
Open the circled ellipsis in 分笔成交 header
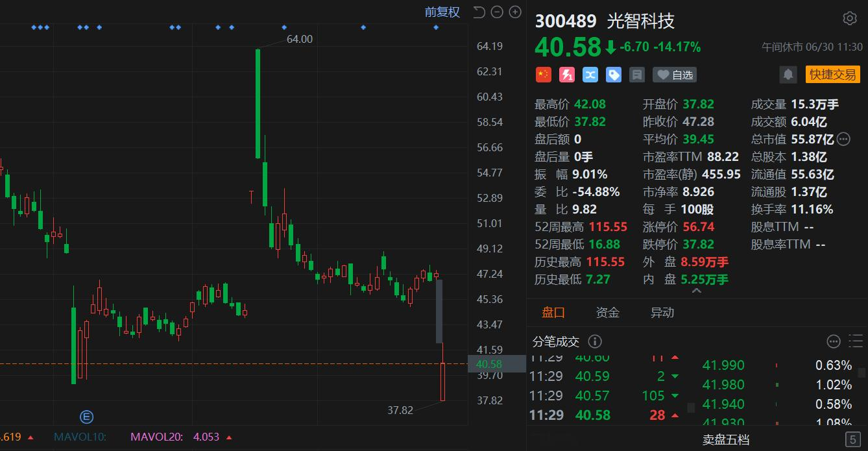(x=834, y=341)
